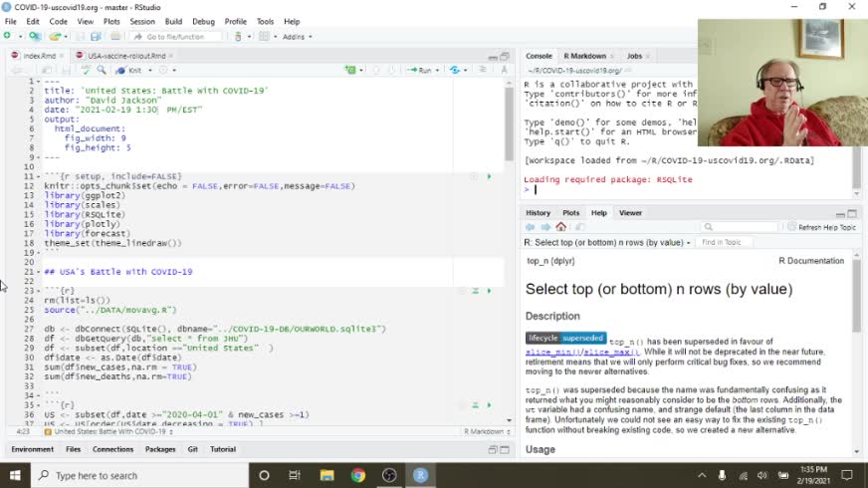
Task: Open recent files dropdown arrow
Action: pyautogui.click(x=66, y=37)
